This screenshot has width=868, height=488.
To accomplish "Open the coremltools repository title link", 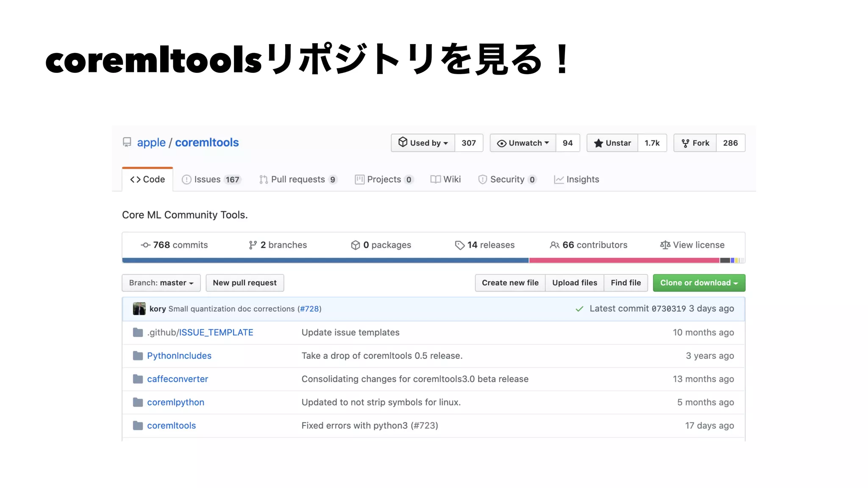I will pos(207,143).
